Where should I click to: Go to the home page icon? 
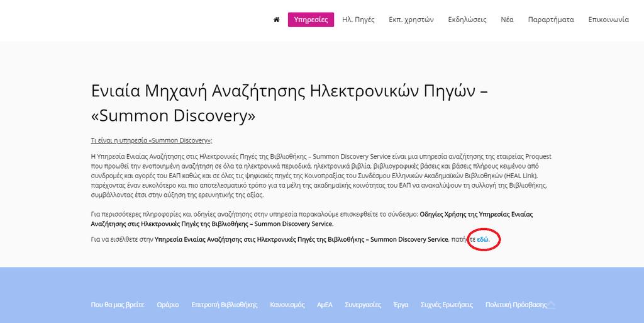click(277, 20)
